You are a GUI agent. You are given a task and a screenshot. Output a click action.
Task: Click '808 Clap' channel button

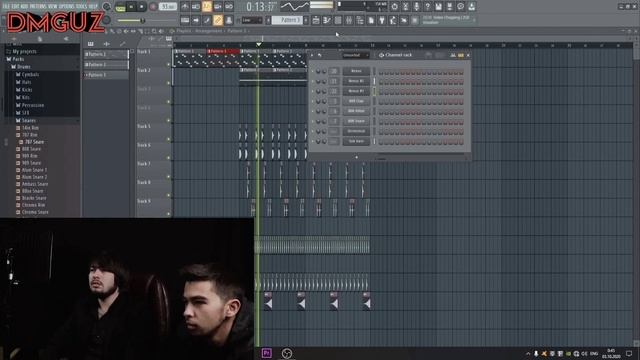[356, 101]
